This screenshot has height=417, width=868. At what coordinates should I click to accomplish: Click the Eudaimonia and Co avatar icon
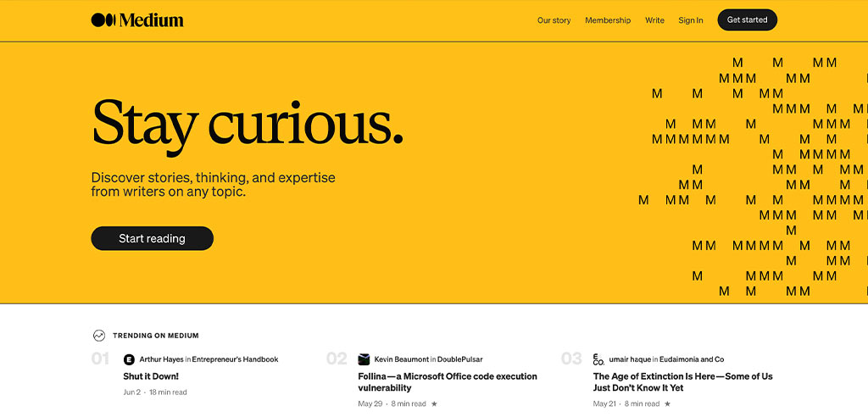(598, 359)
